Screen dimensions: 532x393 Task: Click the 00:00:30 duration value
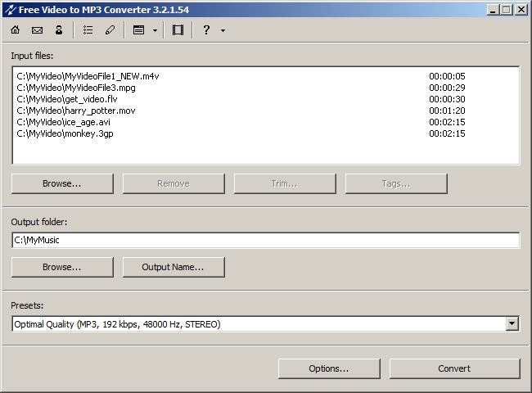[x=447, y=99]
